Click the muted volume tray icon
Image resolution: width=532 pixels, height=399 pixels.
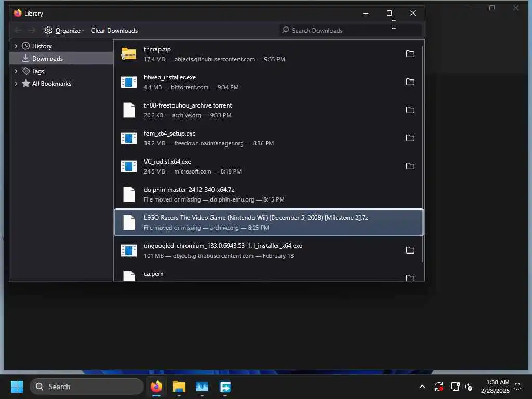coord(469,387)
